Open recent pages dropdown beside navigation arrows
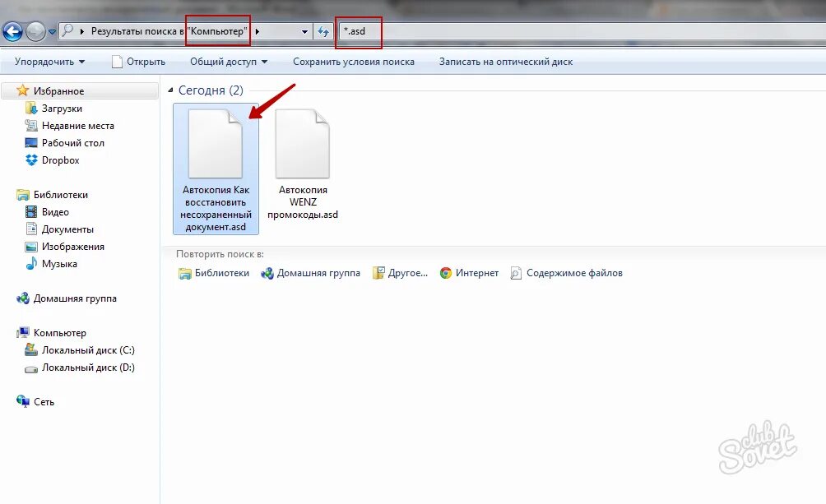Screen dimensions: 826x504 pos(52,31)
